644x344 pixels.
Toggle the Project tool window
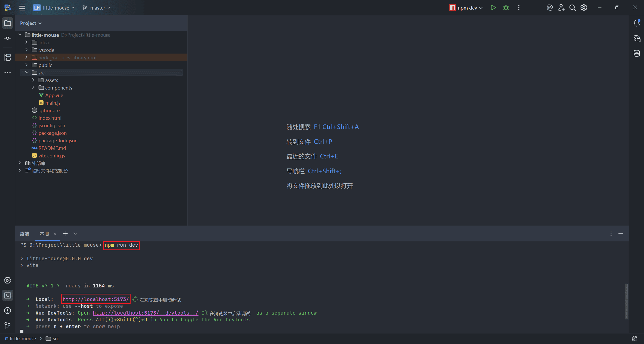[8, 23]
